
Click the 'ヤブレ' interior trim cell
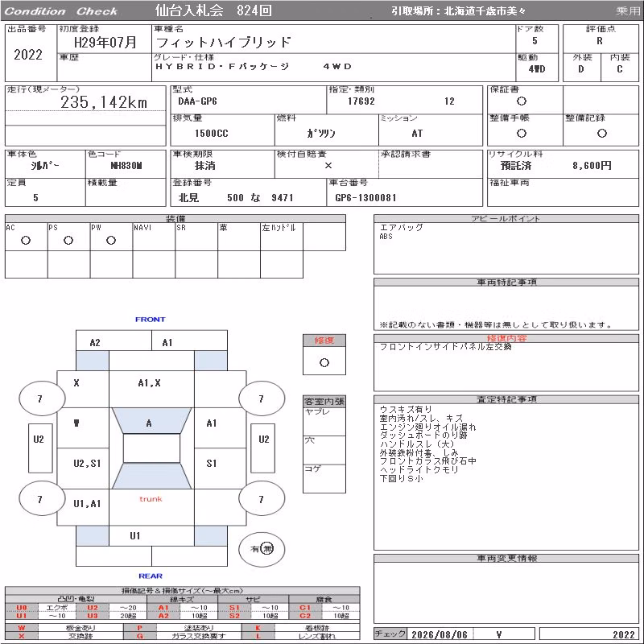(324, 421)
